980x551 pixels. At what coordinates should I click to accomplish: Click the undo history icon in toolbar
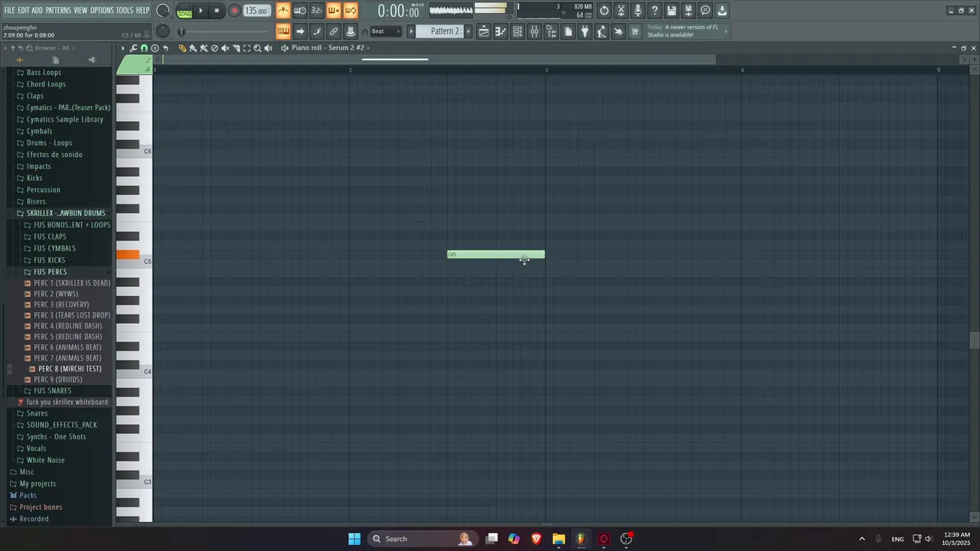tap(604, 11)
